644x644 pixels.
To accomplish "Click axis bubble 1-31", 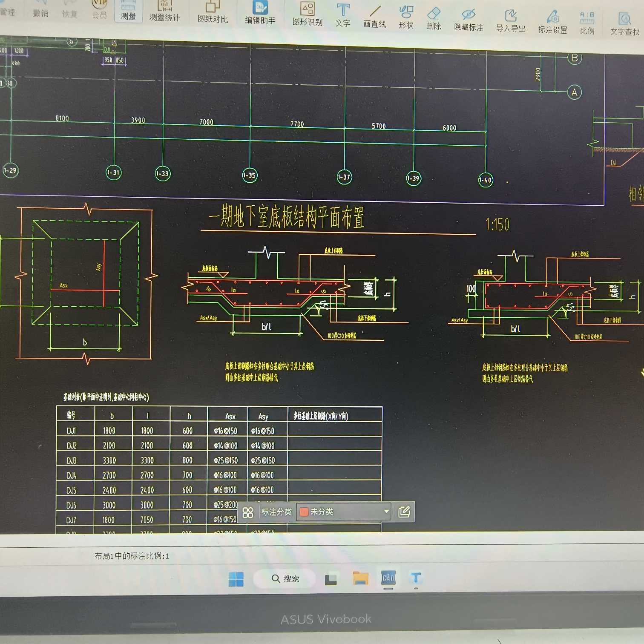I will [114, 172].
